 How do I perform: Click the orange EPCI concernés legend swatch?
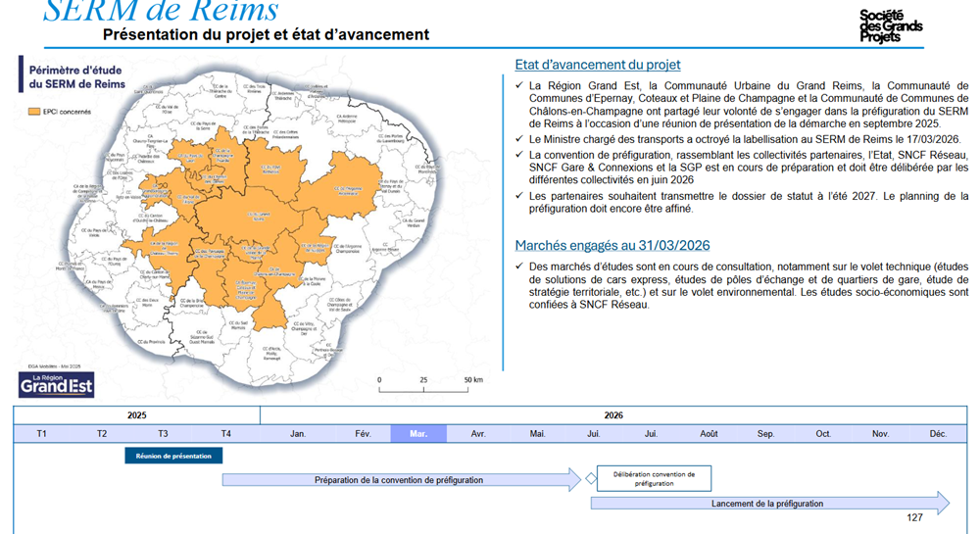(34, 112)
